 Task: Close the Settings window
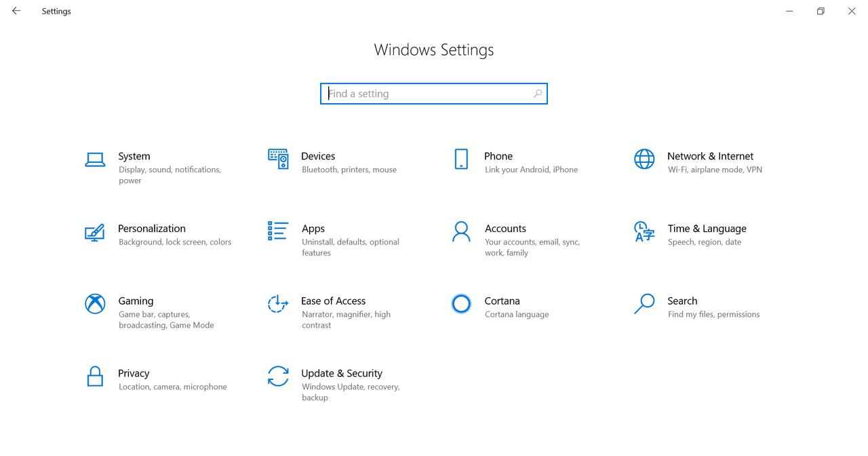click(852, 11)
